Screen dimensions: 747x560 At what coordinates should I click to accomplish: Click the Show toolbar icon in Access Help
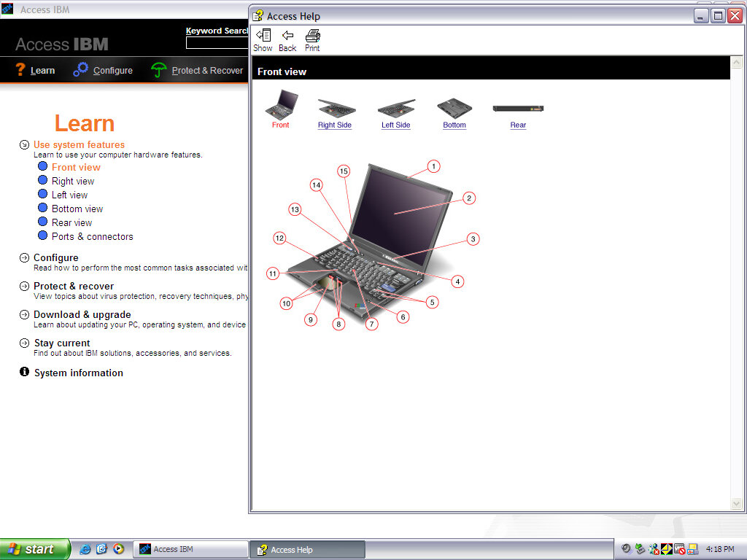click(263, 39)
